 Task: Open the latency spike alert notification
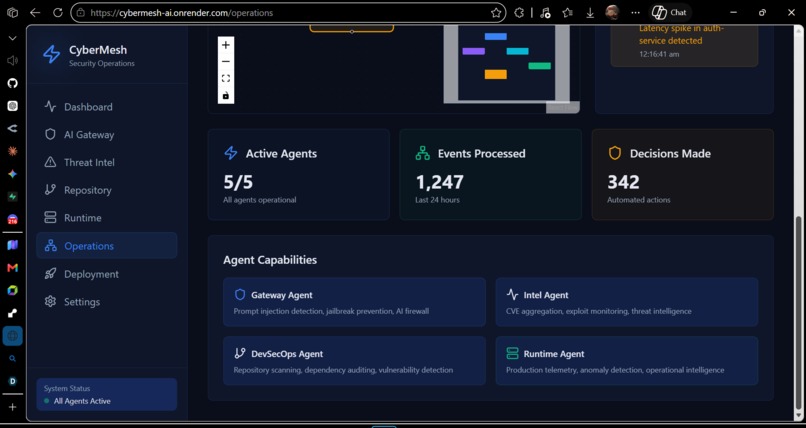tap(684, 44)
